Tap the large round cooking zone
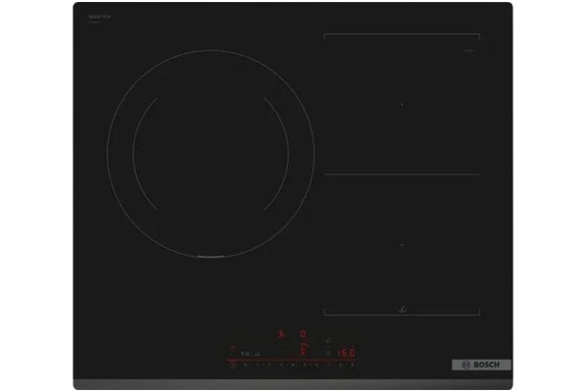 [211, 154]
